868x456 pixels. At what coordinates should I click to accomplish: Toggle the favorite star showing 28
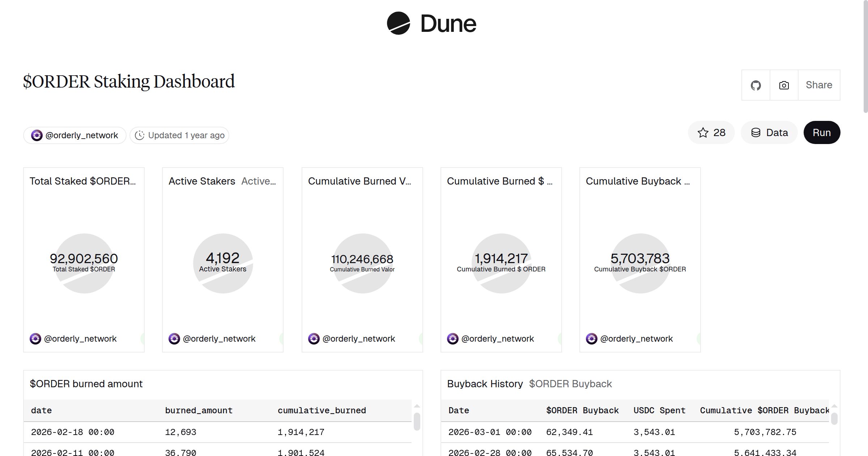coord(711,132)
